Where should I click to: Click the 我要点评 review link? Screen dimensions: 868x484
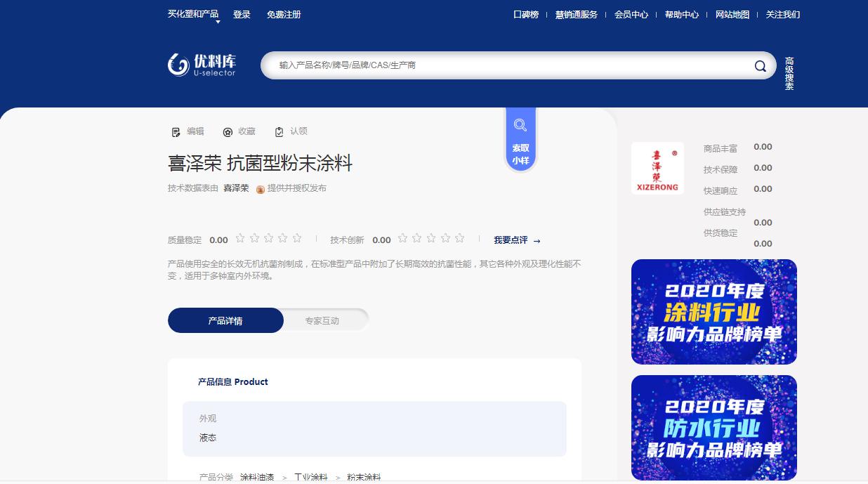pyautogui.click(x=511, y=240)
